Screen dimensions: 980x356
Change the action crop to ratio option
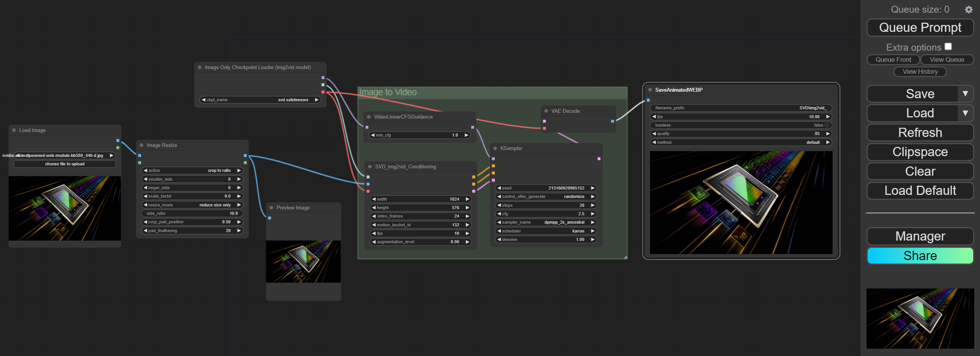pyautogui.click(x=192, y=170)
